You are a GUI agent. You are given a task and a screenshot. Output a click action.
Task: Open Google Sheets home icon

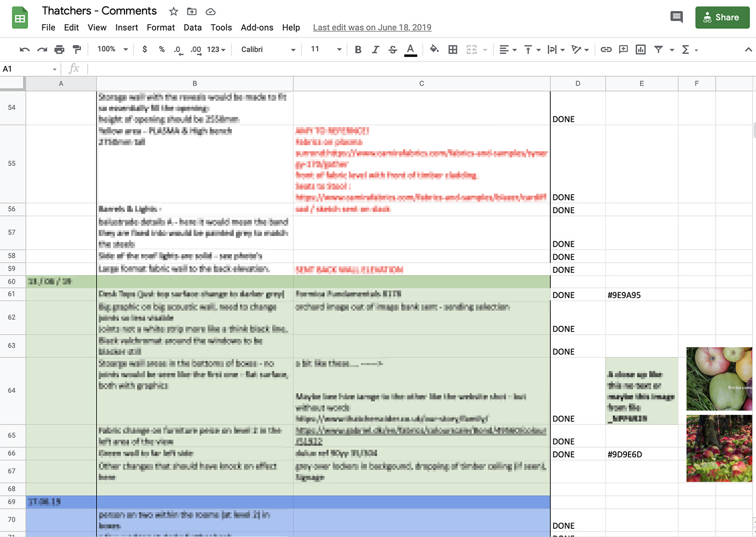click(x=20, y=18)
